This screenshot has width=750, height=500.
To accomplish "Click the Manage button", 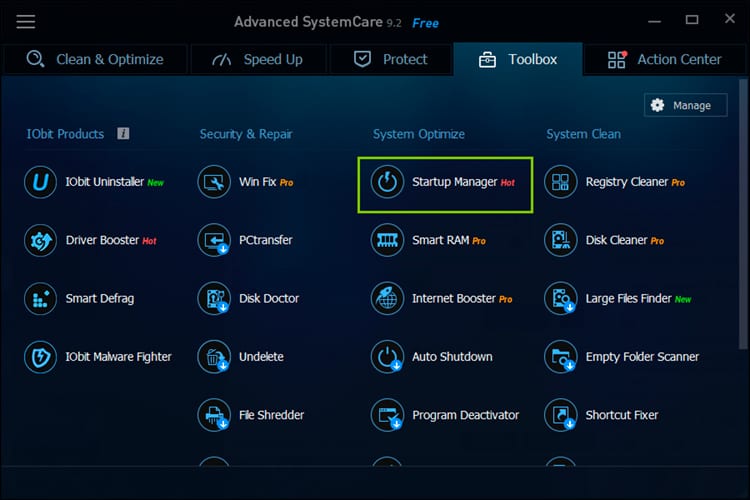I will click(686, 105).
